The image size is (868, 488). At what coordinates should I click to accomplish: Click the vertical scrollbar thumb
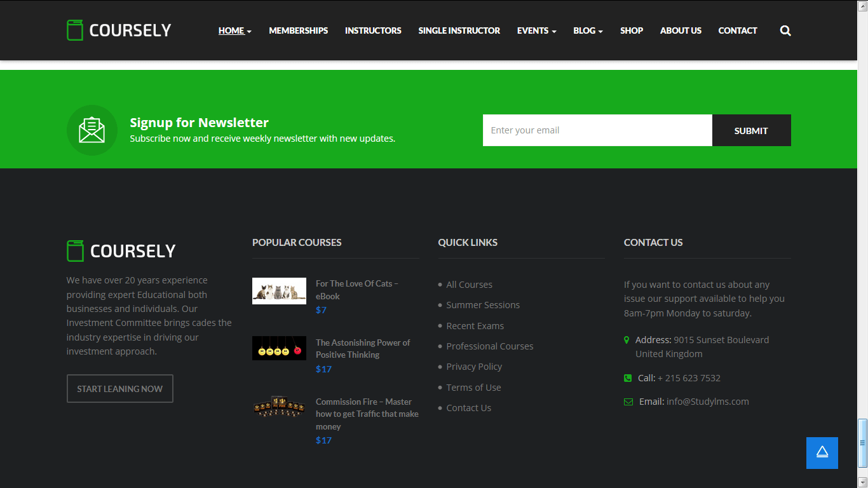point(862,442)
